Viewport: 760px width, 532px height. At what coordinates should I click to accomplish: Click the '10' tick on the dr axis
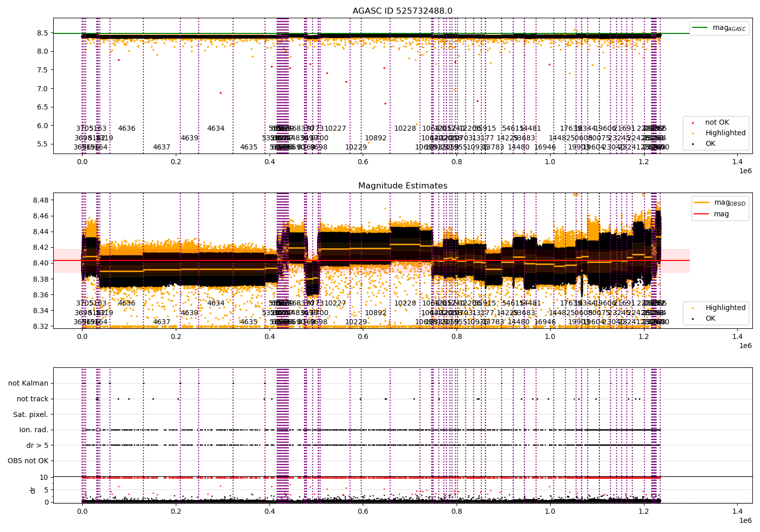point(44,477)
